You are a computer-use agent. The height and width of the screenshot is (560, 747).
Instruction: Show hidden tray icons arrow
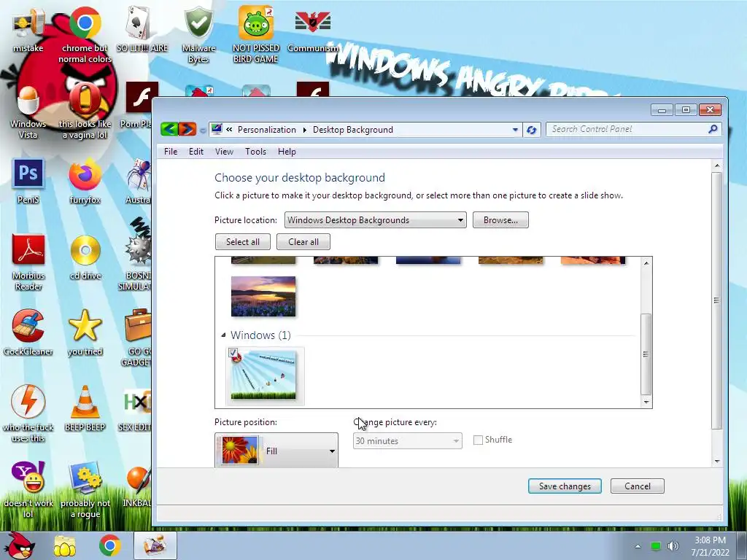(x=638, y=546)
